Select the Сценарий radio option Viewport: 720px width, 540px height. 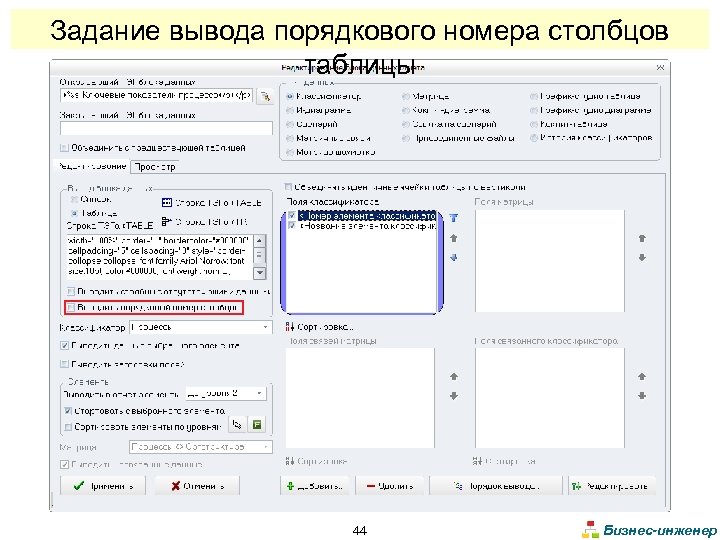(290, 124)
